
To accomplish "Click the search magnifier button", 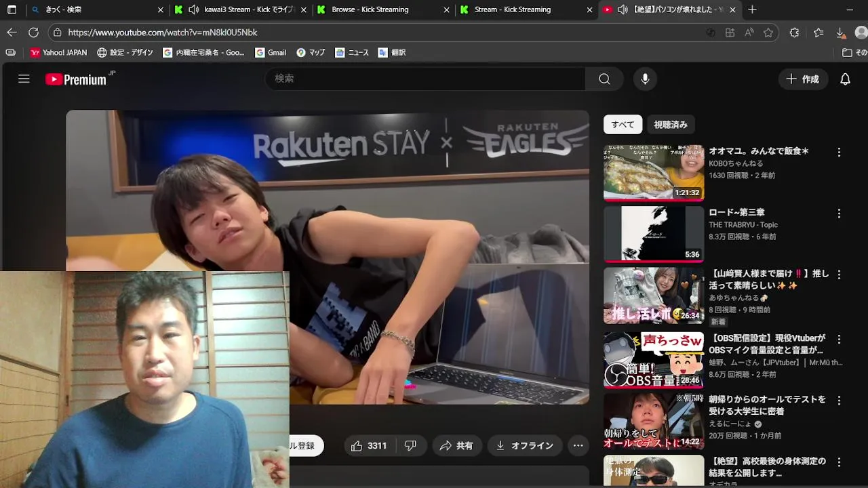I will 604,79.
